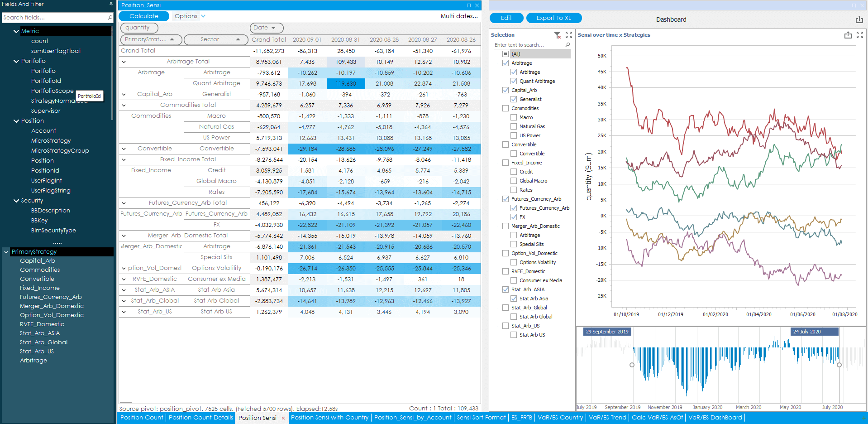Close the Position Sensi tab
This screenshot has width=868, height=424.
click(x=283, y=418)
